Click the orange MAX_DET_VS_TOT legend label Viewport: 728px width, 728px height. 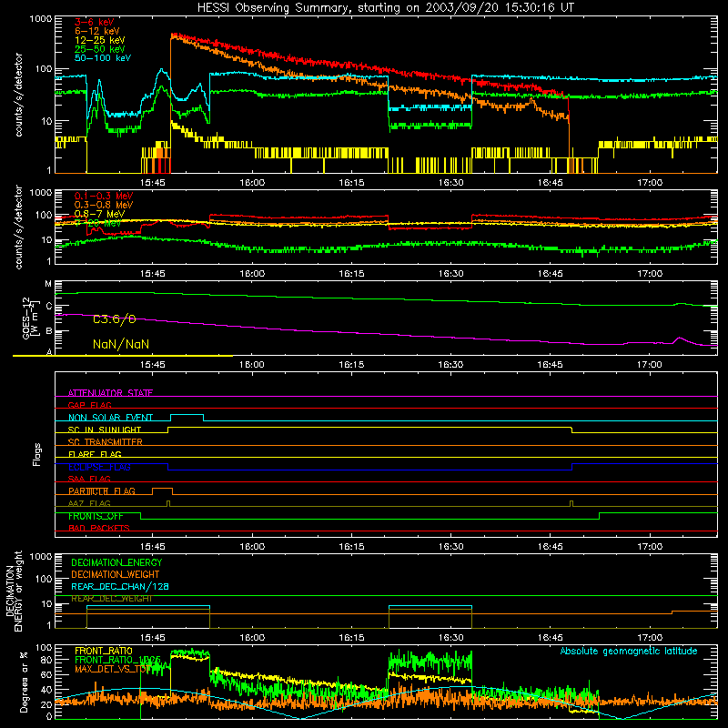tap(112, 669)
